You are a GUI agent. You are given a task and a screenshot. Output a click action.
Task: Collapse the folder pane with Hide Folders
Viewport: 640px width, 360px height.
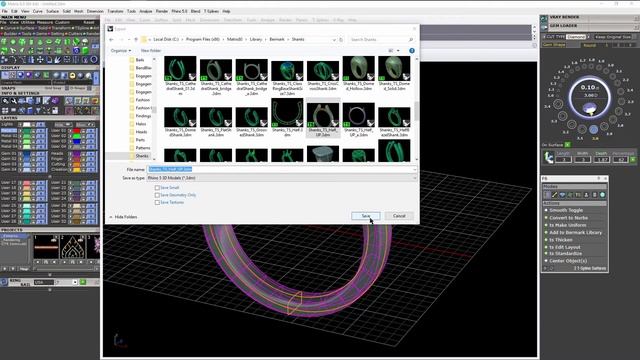(x=123, y=217)
